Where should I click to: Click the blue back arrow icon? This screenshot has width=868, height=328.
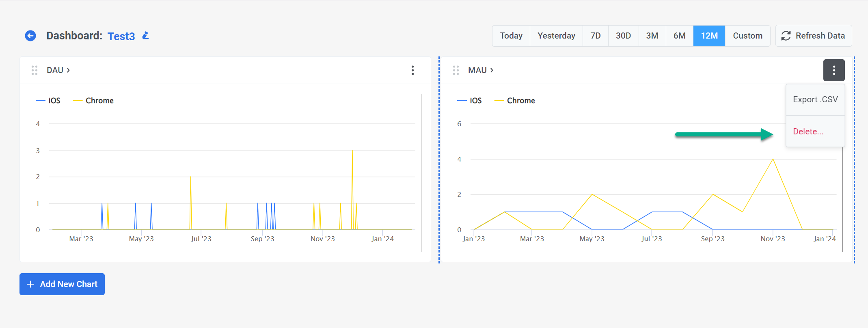click(x=30, y=36)
